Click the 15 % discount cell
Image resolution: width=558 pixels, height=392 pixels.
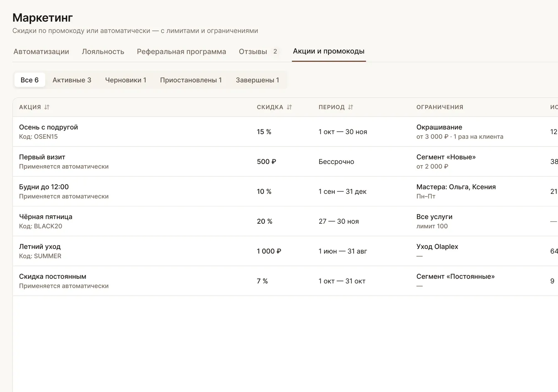(264, 132)
